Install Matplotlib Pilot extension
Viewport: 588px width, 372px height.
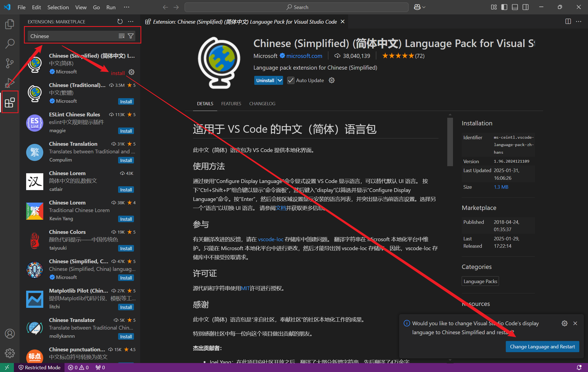126,307
